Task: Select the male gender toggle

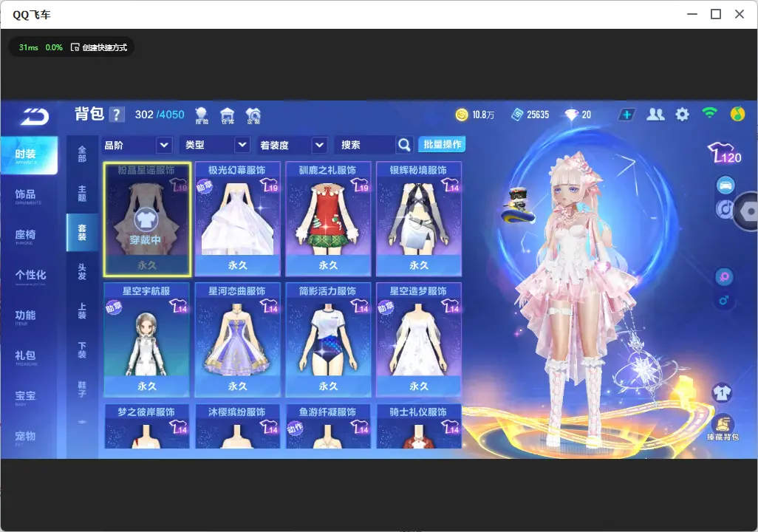Action: pyautogui.click(x=724, y=300)
